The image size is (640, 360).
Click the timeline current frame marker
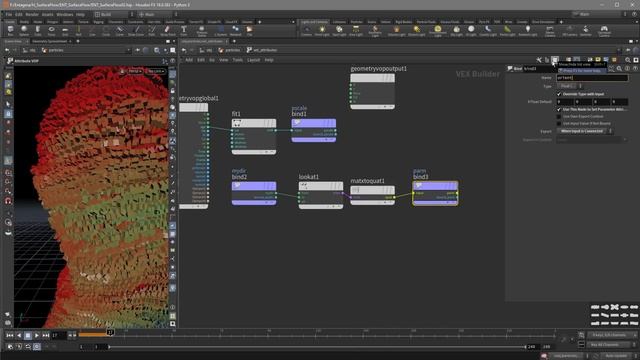[110, 333]
